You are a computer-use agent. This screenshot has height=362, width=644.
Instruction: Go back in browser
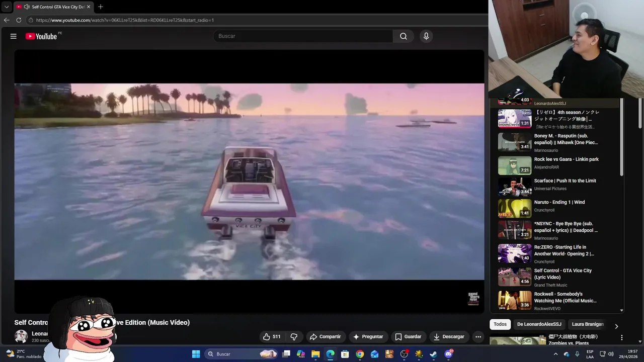[x=7, y=20]
